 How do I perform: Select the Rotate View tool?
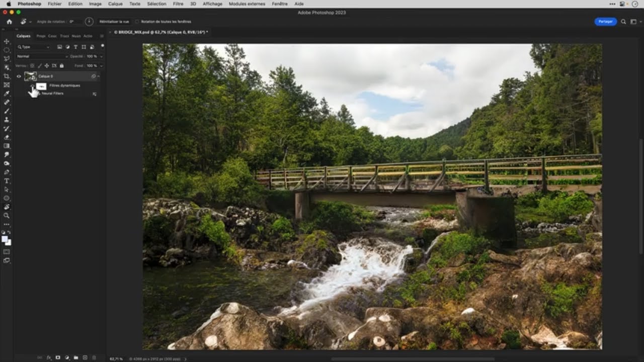coord(7,207)
